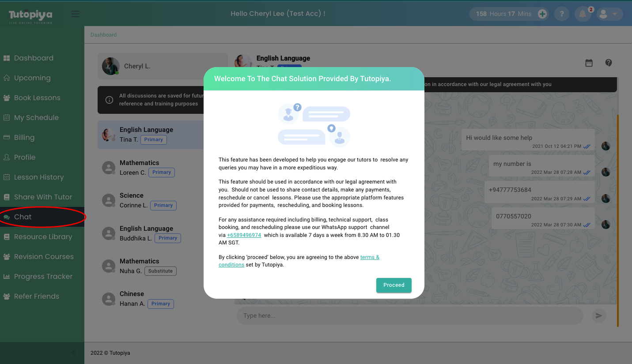Click the Dashboard breadcrumb link

103,35
